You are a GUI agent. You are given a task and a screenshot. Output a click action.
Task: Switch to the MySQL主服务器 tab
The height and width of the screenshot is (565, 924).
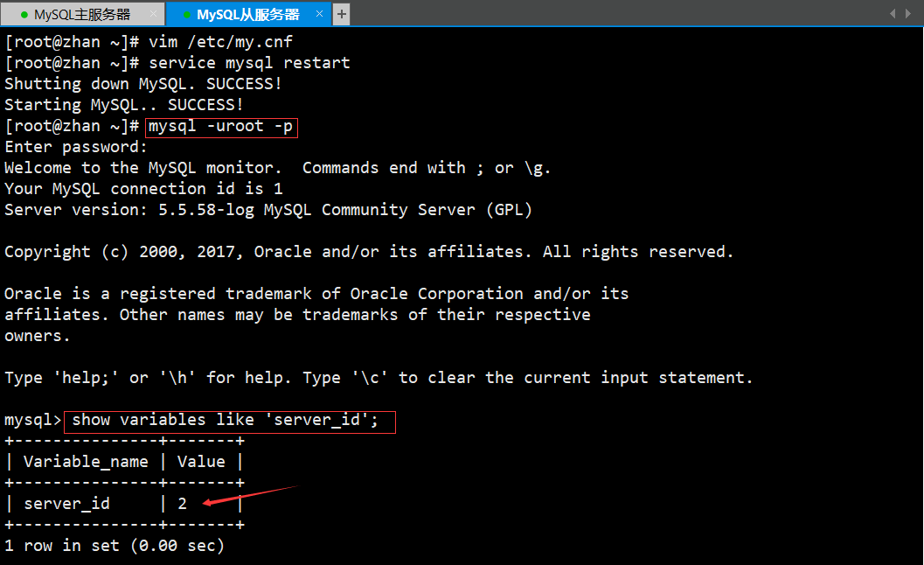coord(81,15)
